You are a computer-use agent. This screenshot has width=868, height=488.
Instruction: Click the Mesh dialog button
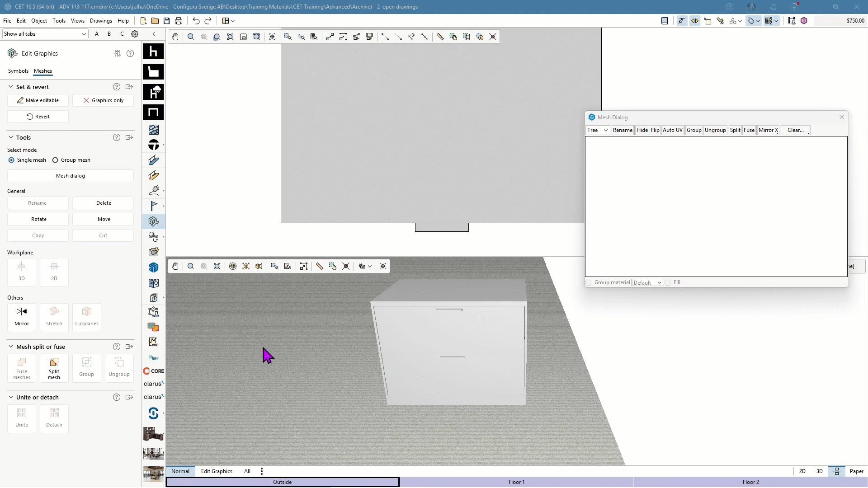click(71, 176)
